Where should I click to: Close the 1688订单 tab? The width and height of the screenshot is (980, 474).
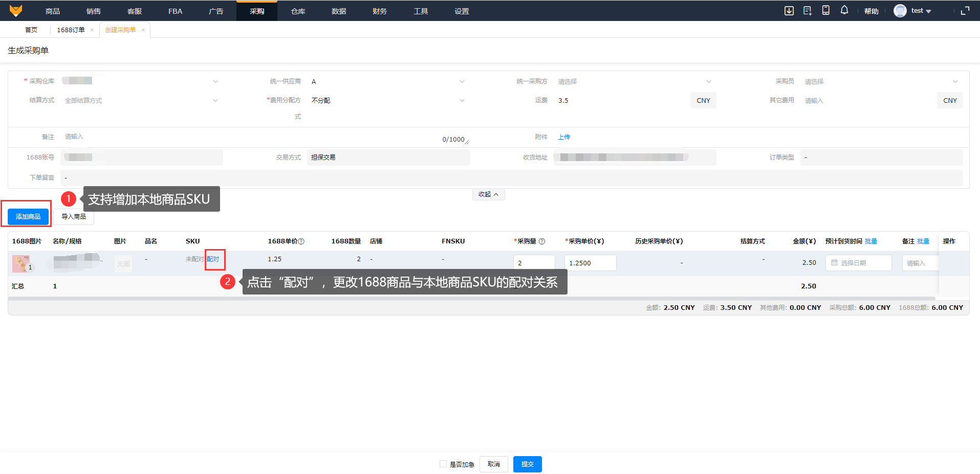coord(92,30)
